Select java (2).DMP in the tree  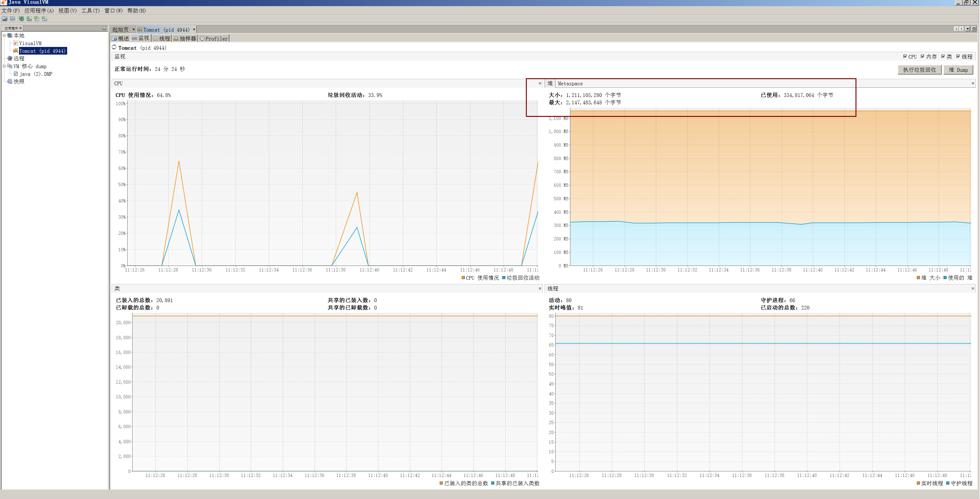click(x=35, y=74)
